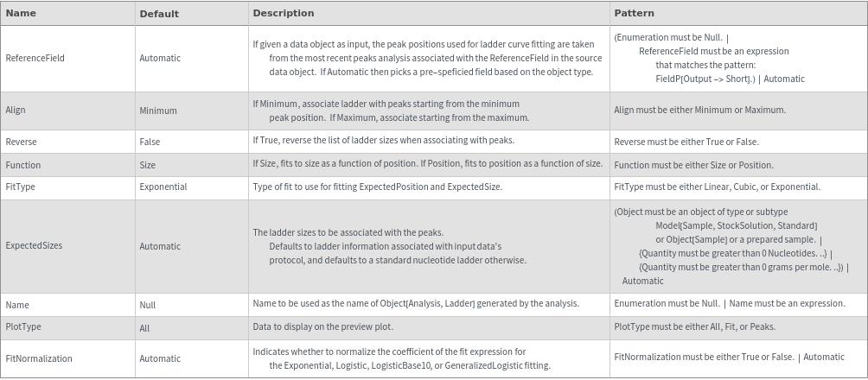Screen dimensions: 868x380
Task: Click the "Data to display on the preview plot" description
Action: (323, 327)
